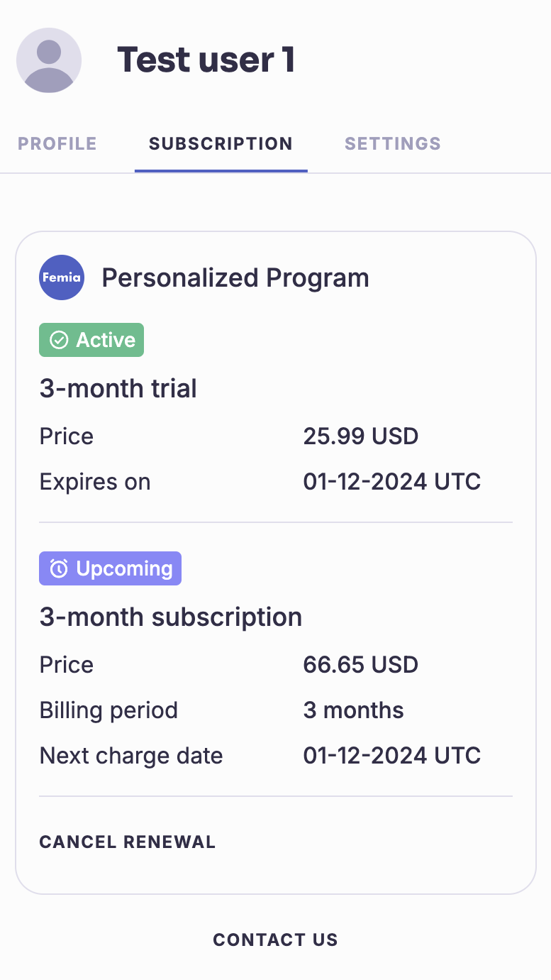Click the trial Expires on date value
This screenshot has width=551, height=980.
(392, 482)
